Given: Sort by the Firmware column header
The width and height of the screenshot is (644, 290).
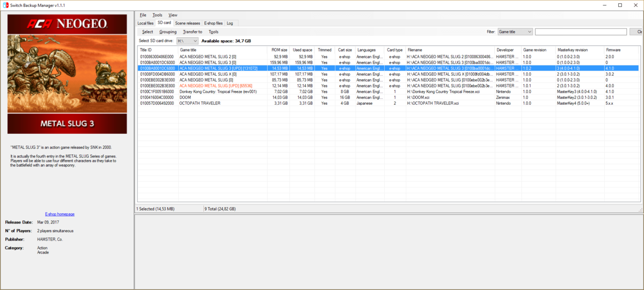Looking at the screenshot, I should pyautogui.click(x=621, y=49).
